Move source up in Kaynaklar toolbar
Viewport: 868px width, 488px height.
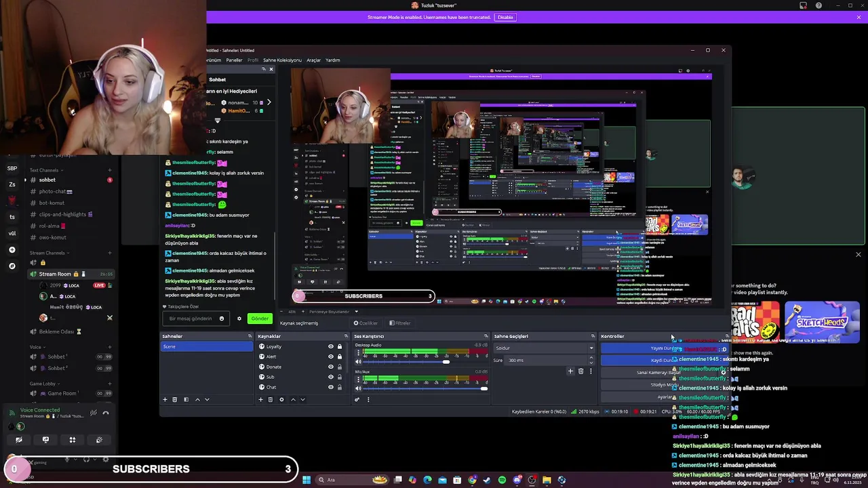click(x=293, y=399)
